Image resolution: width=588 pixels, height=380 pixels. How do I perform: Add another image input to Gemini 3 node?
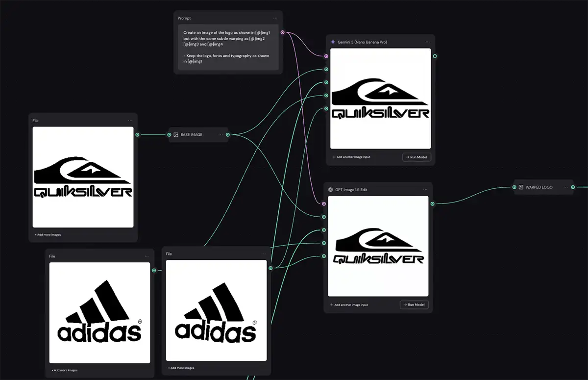pyautogui.click(x=351, y=157)
